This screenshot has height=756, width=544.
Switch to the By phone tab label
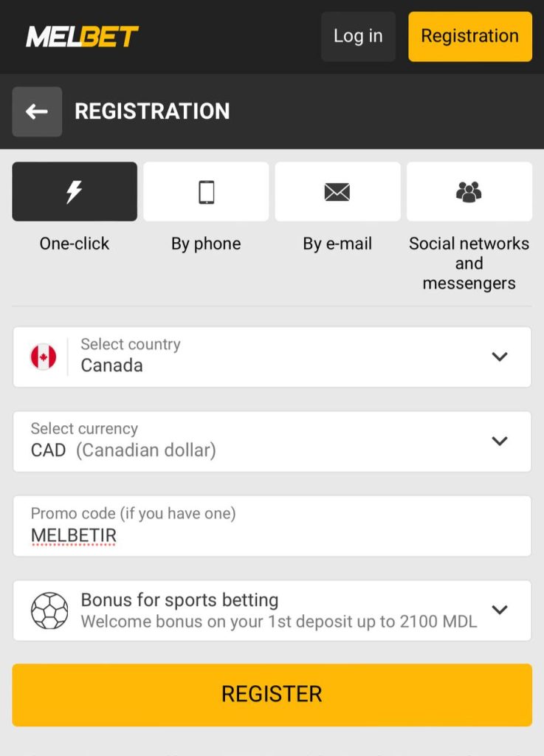pyautogui.click(x=206, y=244)
